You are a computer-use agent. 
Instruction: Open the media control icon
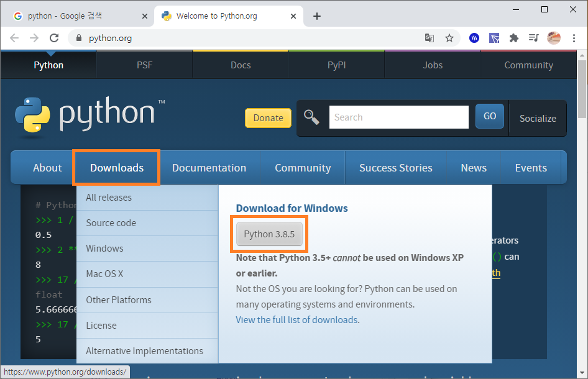pyautogui.click(x=534, y=38)
